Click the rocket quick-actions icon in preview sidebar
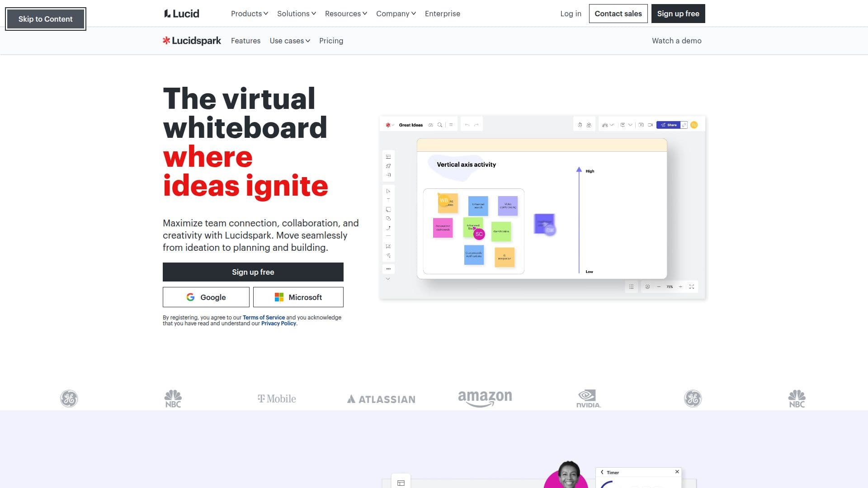Image resolution: width=868 pixels, height=488 pixels. (388, 166)
